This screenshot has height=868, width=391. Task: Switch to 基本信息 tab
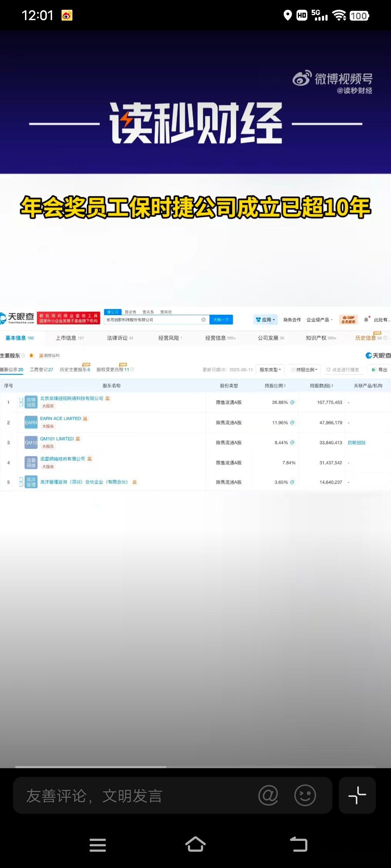pyautogui.click(x=20, y=338)
